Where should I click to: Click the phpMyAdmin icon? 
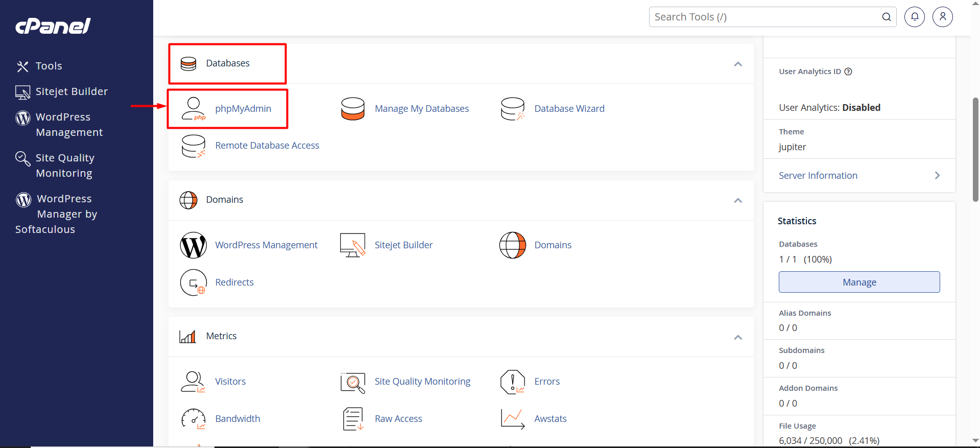(194, 109)
